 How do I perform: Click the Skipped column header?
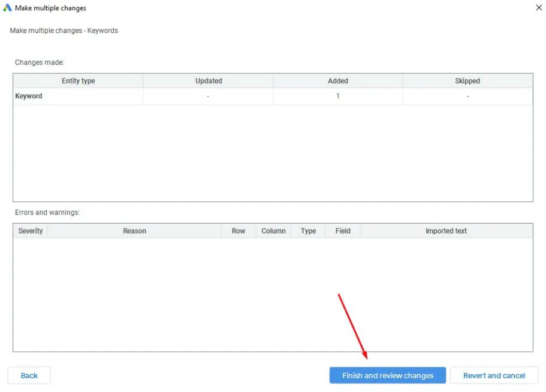click(467, 81)
